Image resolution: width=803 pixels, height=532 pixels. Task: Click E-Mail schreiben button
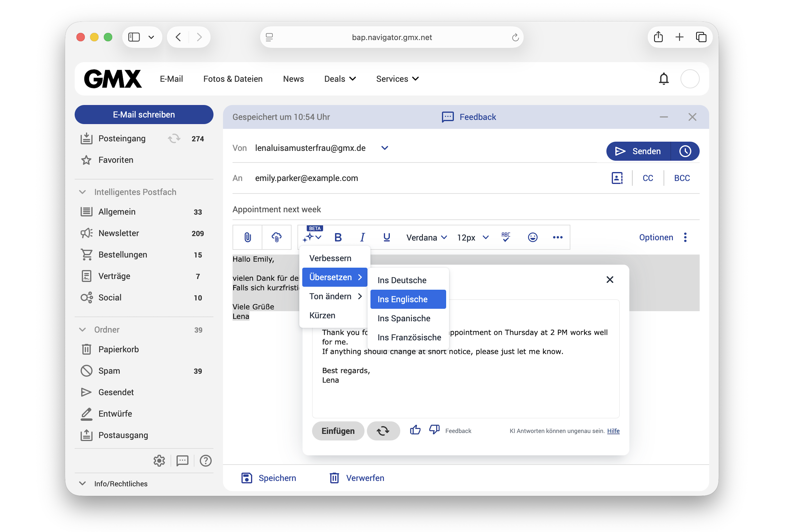144,114
